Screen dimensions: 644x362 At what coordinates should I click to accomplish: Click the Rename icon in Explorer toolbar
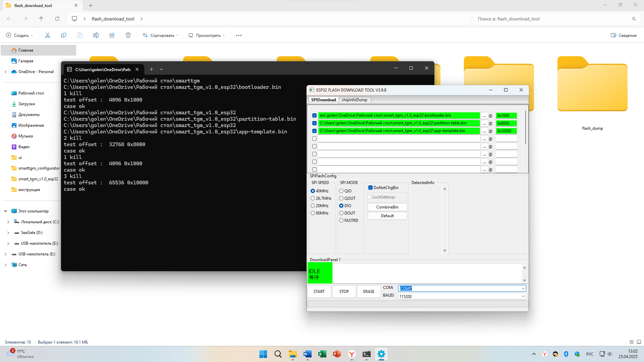(x=96, y=35)
